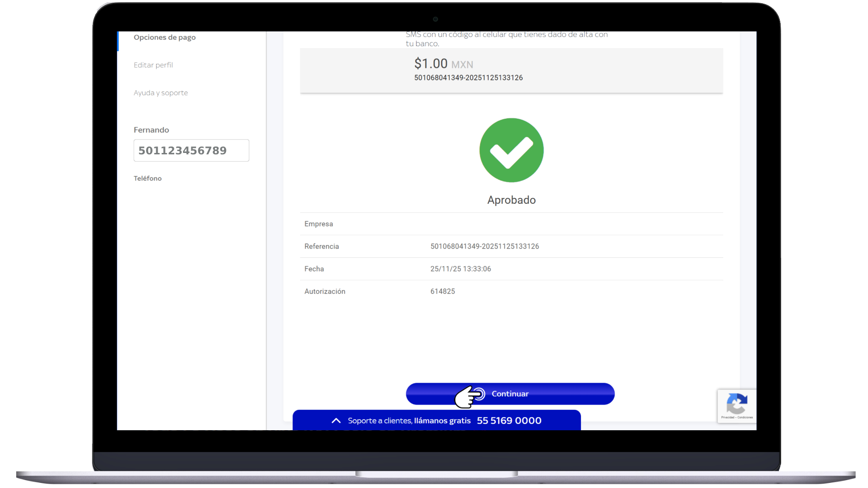Viewport: 868px width, 488px height.
Task: Click the Fecha date value
Action: coord(460,269)
